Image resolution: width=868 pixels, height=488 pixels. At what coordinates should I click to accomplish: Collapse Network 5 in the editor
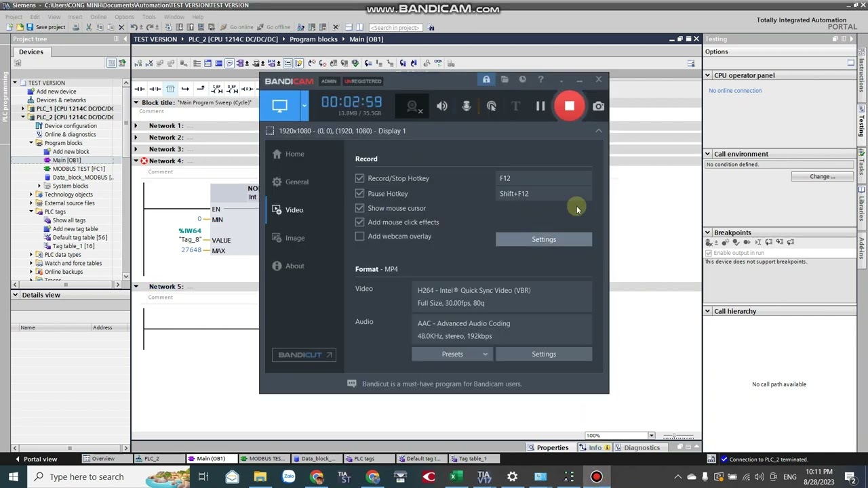[136, 287]
